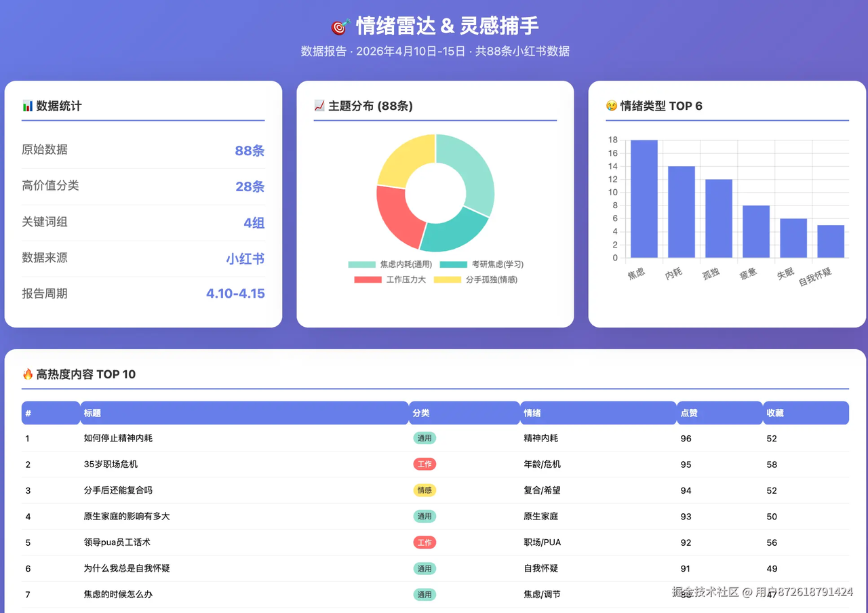Click the trend chart emoji beside 主题分布
This screenshot has height=613, width=868.
pyautogui.click(x=320, y=106)
